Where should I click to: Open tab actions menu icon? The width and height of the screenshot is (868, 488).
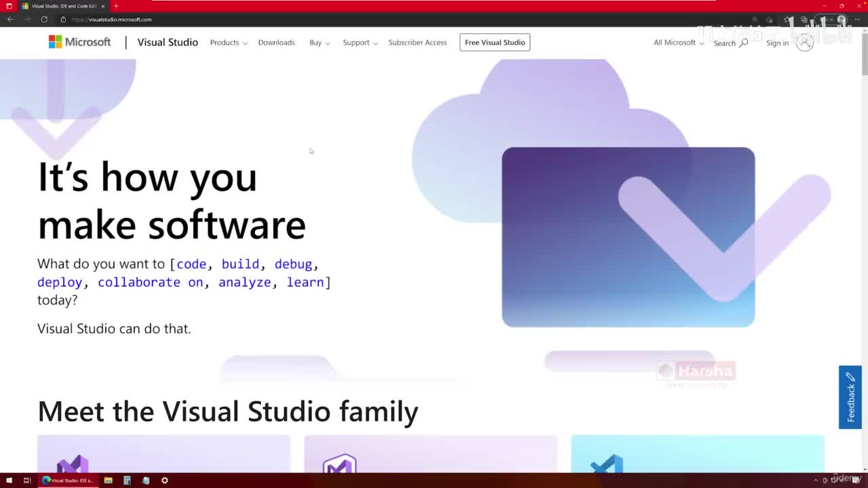pyautogui.click(x=9, y=6)
